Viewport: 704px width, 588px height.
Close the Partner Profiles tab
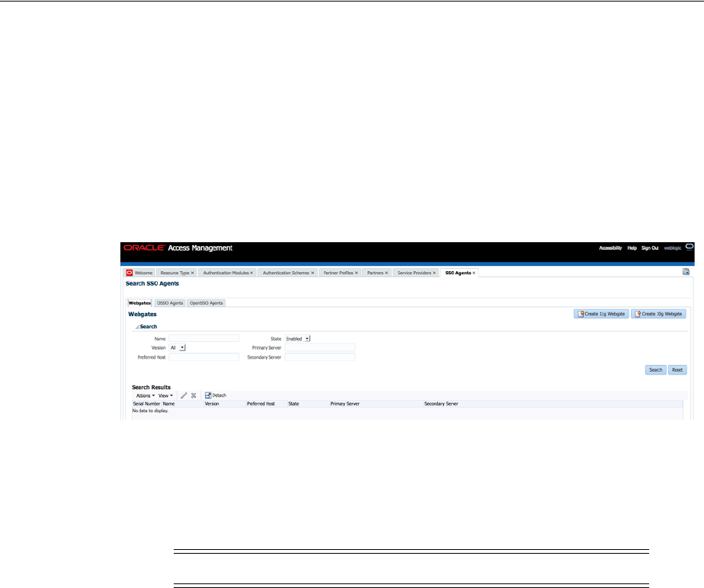click(x=357, y=273)
